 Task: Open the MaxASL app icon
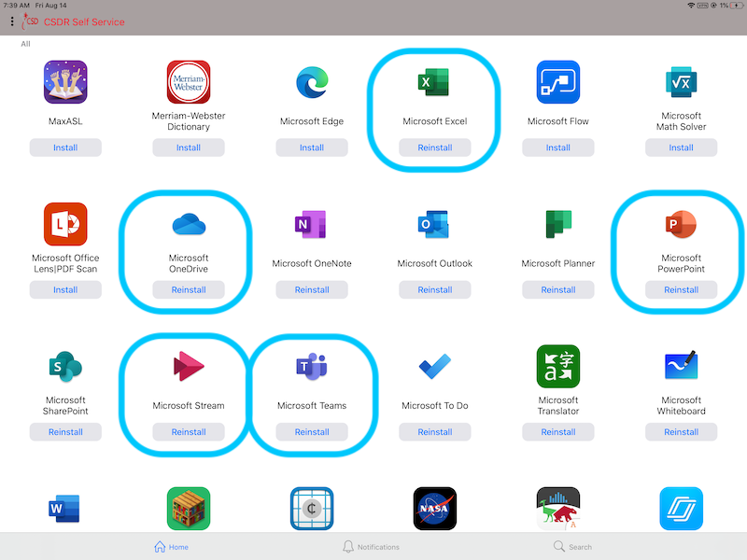pyautogui.click(x=65, y=82)
